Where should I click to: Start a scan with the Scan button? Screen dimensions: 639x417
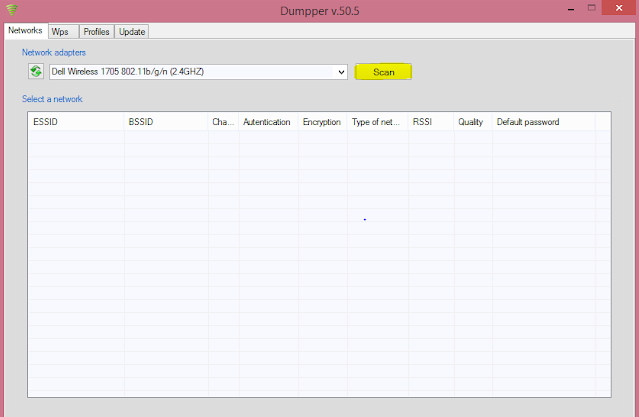point(383,72)
